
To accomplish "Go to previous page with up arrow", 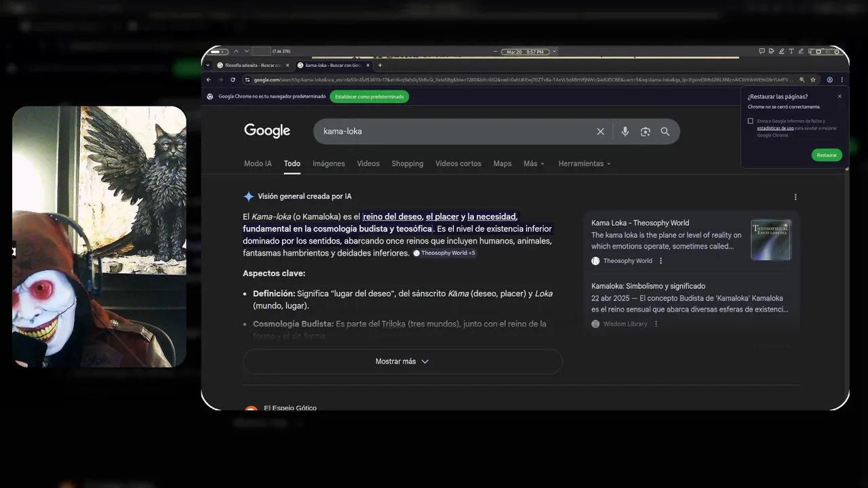I will tap(236, 52).
